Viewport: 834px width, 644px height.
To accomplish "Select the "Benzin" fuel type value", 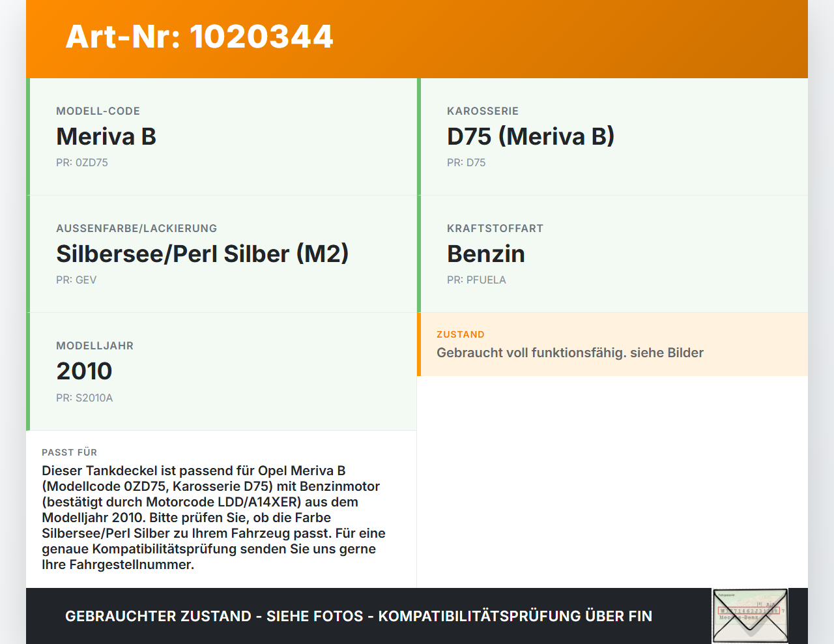I will point(486,254).
